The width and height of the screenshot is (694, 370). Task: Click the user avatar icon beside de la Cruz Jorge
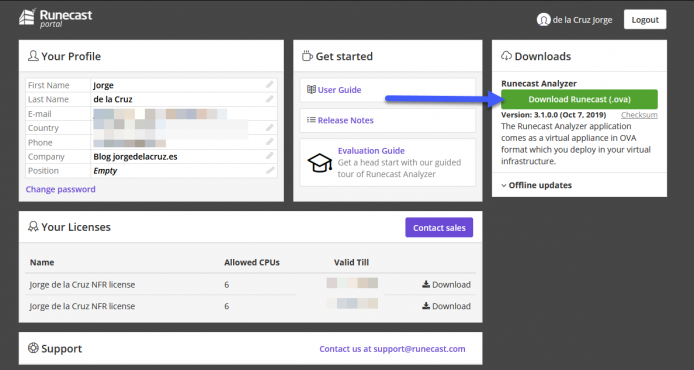click(543, 19)
